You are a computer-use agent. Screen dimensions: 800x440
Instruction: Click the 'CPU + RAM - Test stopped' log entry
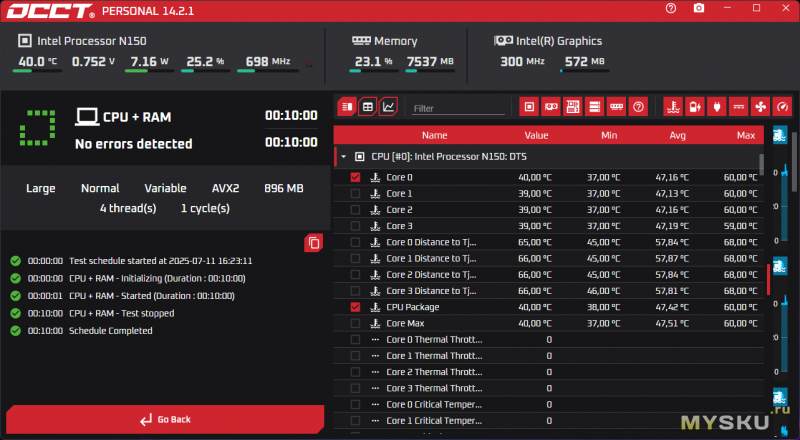[x=121, y=313]
